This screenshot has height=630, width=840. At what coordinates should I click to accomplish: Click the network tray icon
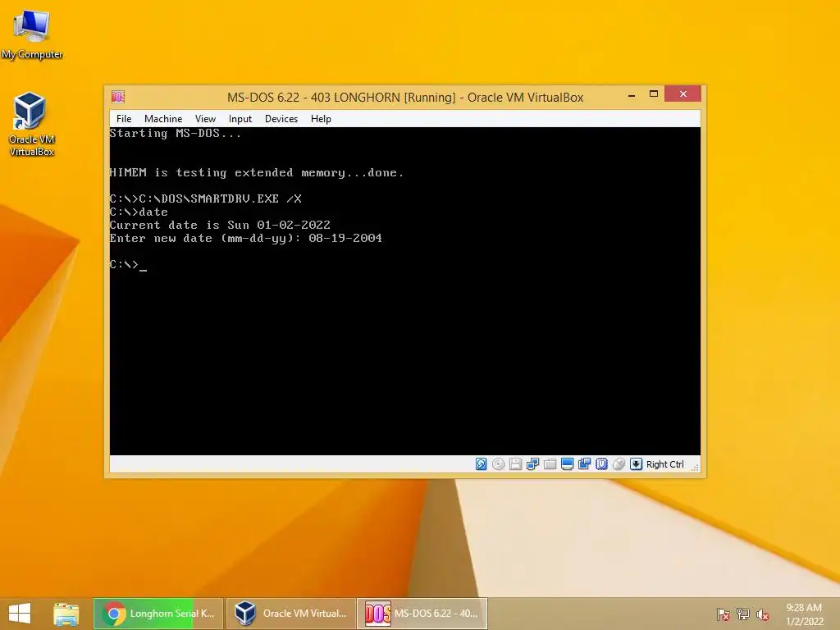pos(743,614)
